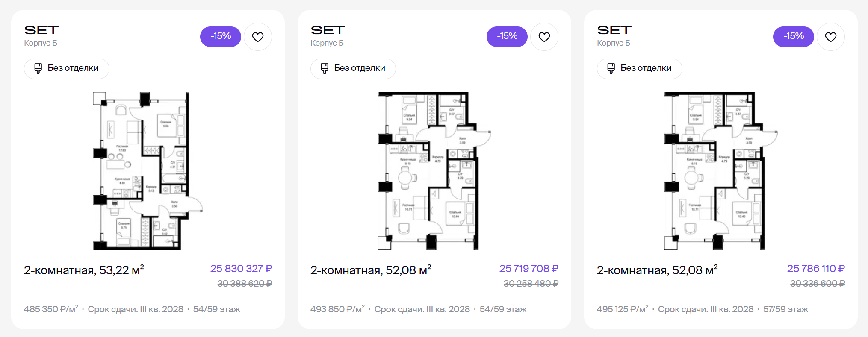868x337 pixels.
Task: Click the -15% badge on third card
Action: click(794, 36)
